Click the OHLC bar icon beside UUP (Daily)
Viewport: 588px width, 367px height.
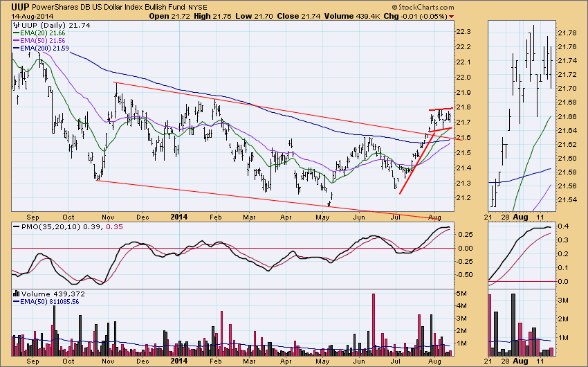pyautogui.click(x=16, y=25)
